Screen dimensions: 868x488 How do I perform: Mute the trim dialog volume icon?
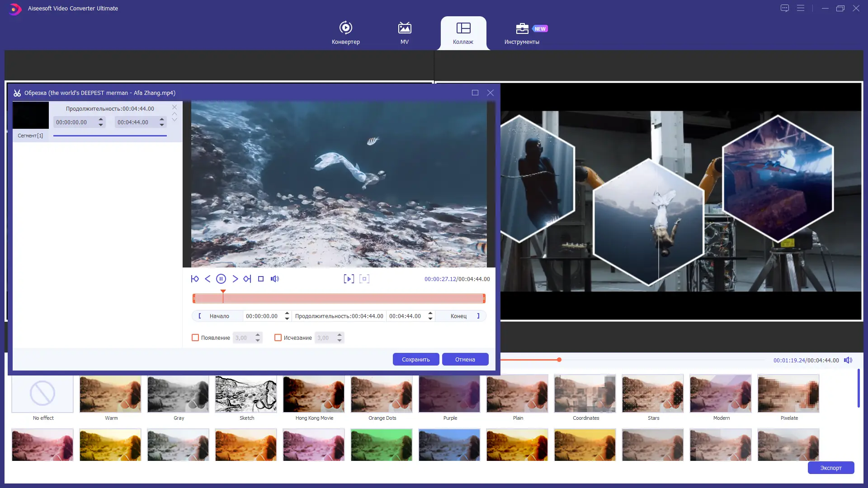coord(274,279)
